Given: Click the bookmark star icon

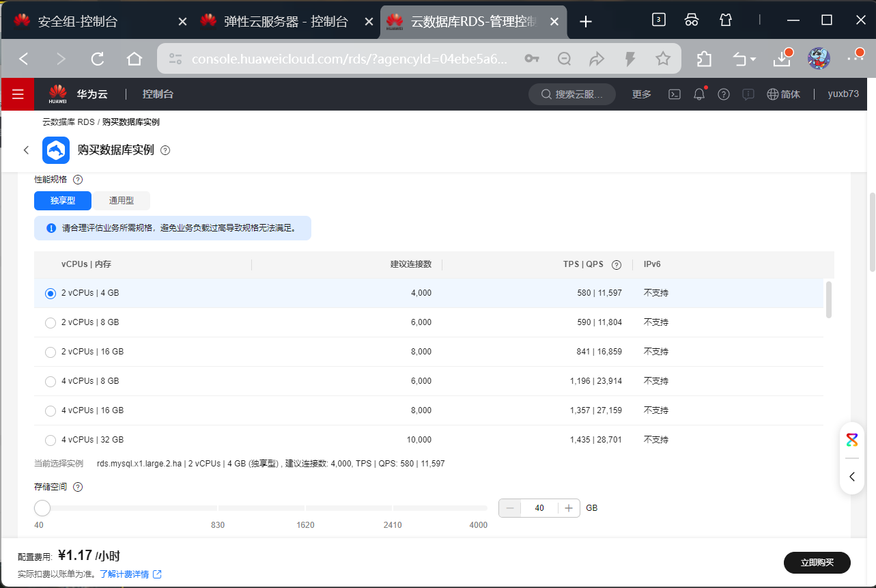Looking at the screenshot, I should pyautogui.click(x=663, y=59).
